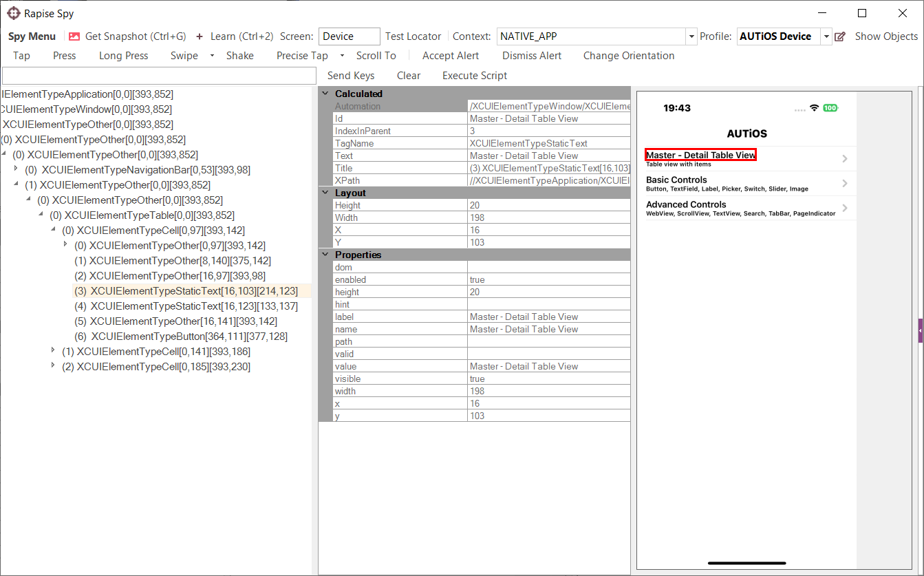Click the purple side panel handle
This screenshot has height=576, width=924.
tap(921, 331)
